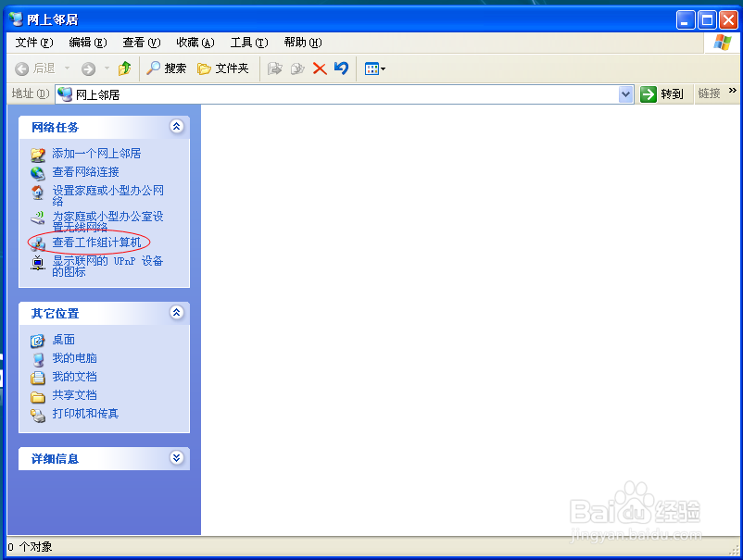Open the 查看(V) menu
Image resolution: width=743 pixels, height=560 pixels.
click(141, 43)
